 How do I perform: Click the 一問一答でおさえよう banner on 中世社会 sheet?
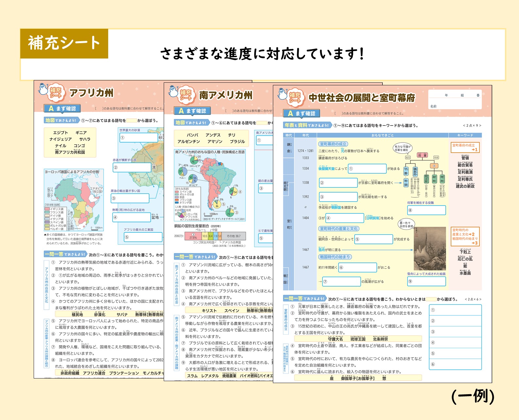click(304, 298)
